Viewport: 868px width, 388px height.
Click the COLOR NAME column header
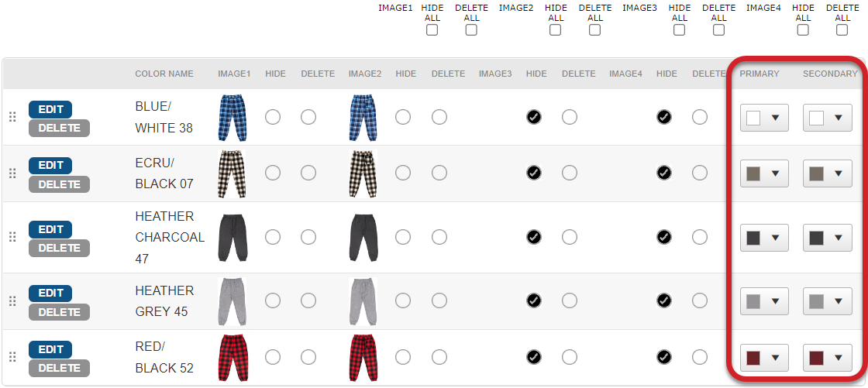pos(164,74)
